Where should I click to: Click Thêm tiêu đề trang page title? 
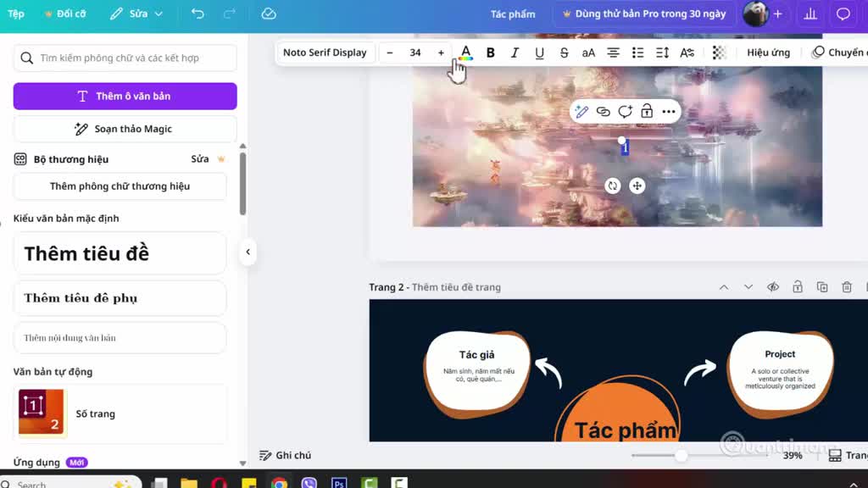coord(456,287)
